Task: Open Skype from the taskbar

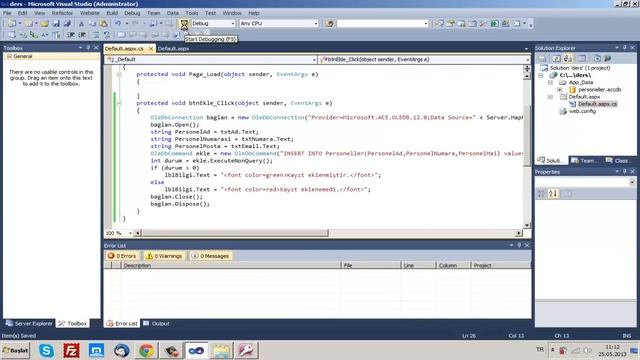Action: [46, 351]
